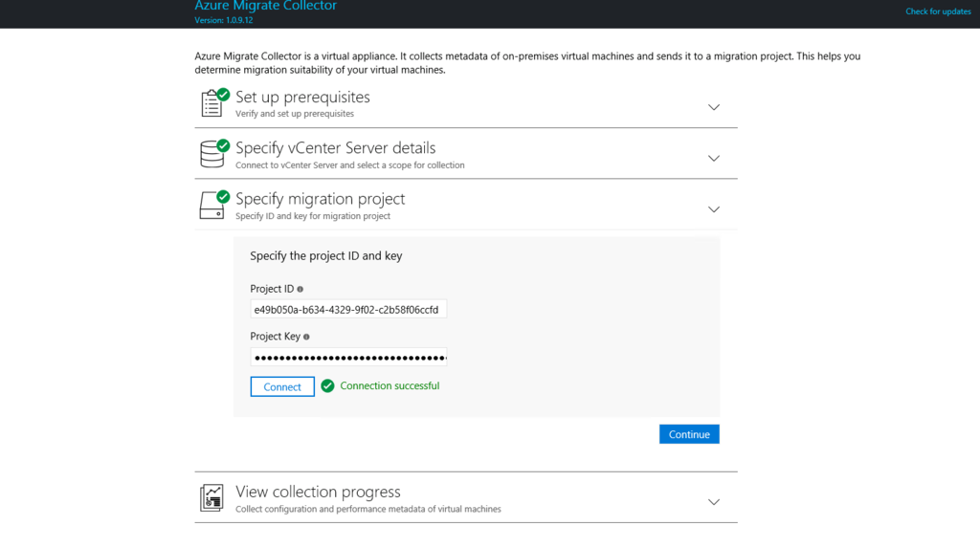This screenshot has width=980, height=548.
Task: Click the green Connection successful checkmark icon
Action: (x=327, y=386)
